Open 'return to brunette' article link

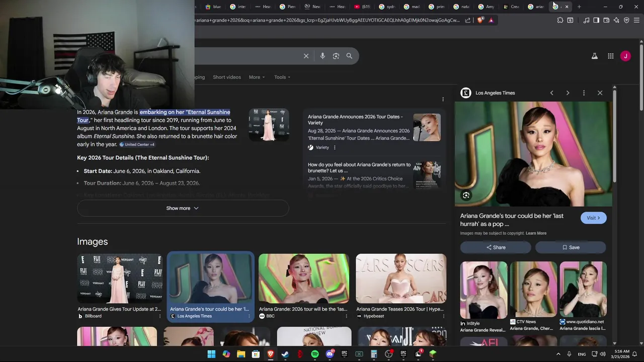pos(359,167)
